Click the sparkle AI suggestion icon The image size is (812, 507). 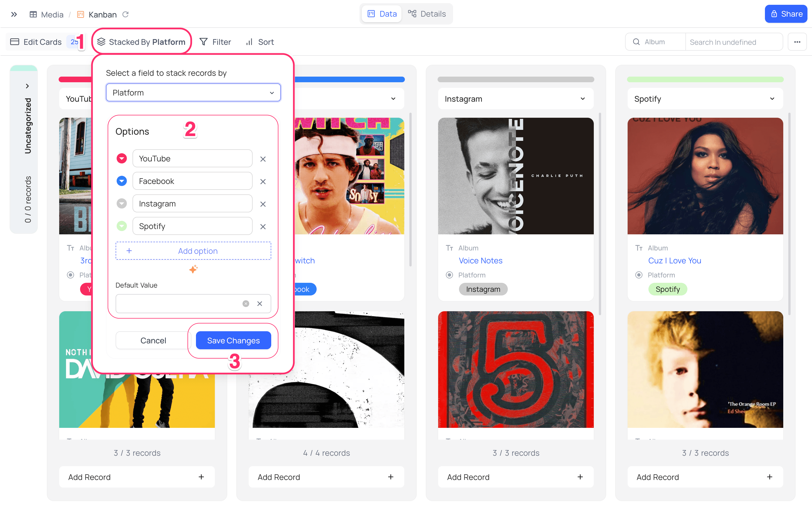[193, 269]
